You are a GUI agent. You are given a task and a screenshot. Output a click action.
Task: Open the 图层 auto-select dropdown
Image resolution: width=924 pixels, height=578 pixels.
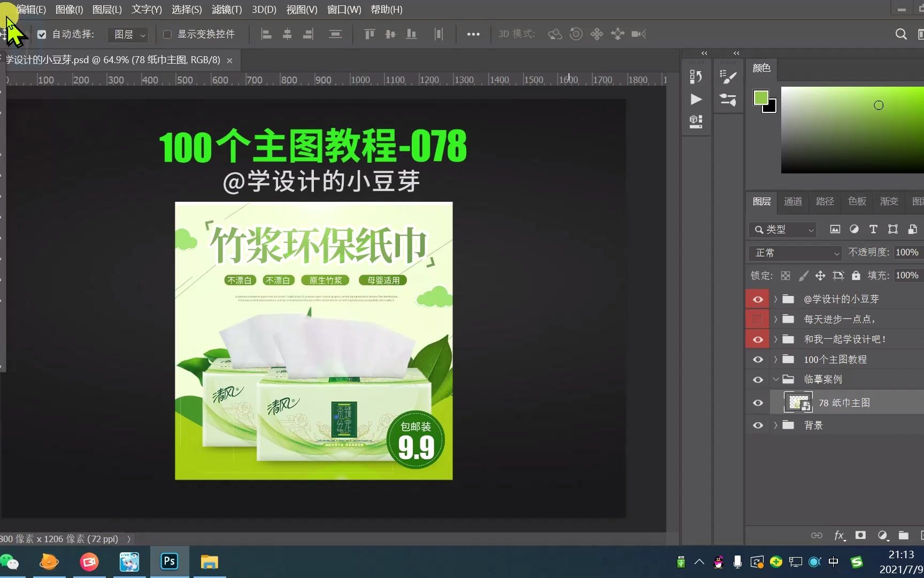(128, 34)
